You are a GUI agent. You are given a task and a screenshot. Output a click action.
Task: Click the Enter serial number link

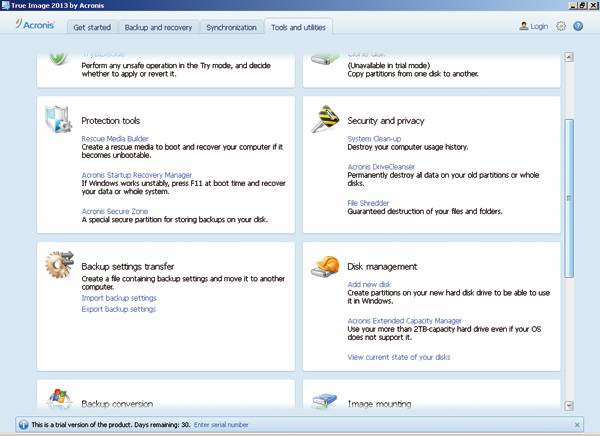[x=221, y=425]
